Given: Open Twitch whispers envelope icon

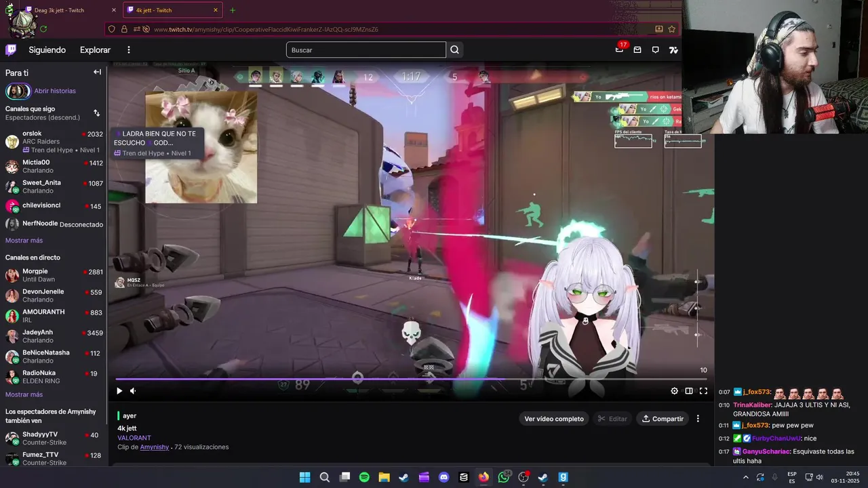Looking at the screenshot, I should point(637,49).
